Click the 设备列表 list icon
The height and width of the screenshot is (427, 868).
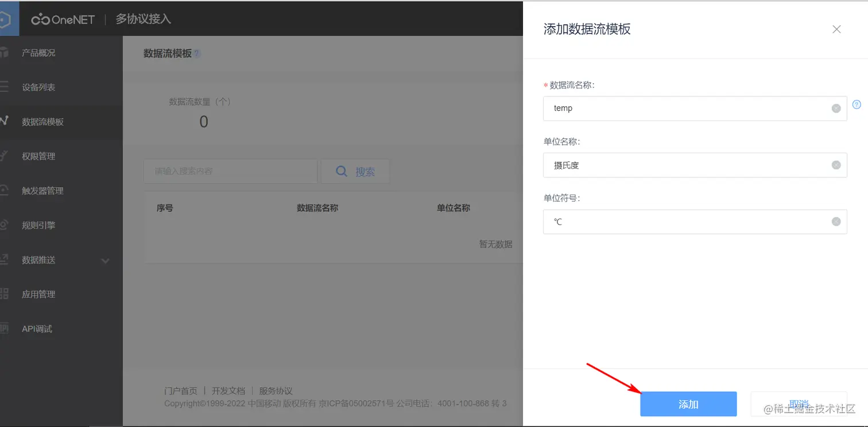coord(5,87)
